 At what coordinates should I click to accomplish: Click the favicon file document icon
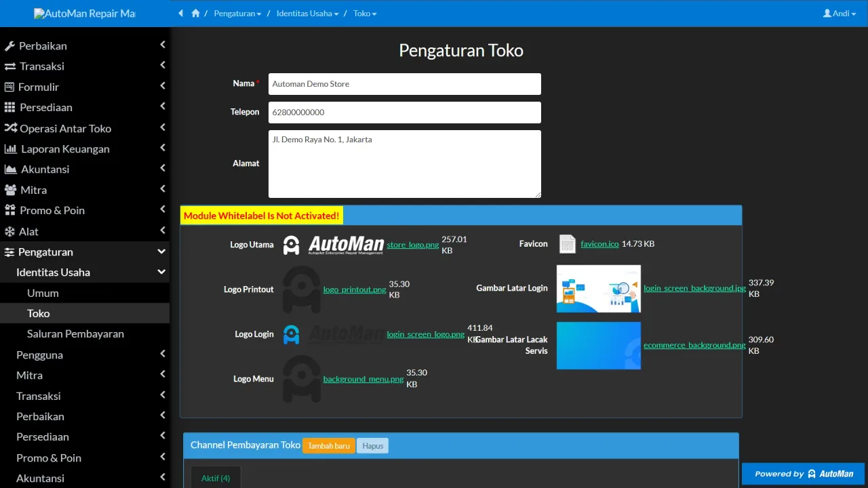coord(568,244)
